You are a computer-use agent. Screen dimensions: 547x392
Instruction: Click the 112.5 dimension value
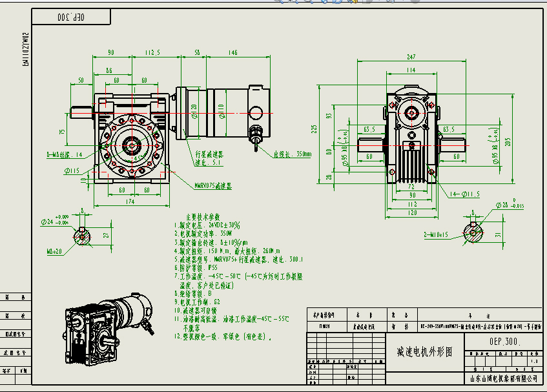click(x=152, y=52)
